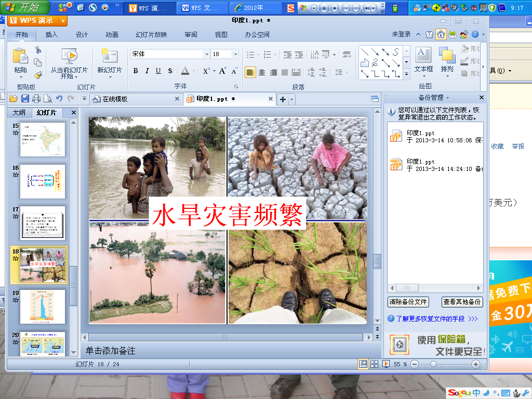532x399 pixels.
Task: Enable left text alignment
Action: coord(250,72)
